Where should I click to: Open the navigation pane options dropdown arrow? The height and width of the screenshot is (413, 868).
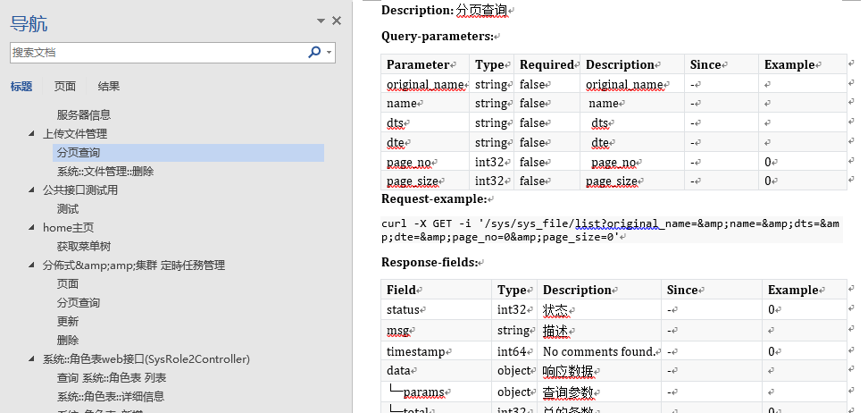321,21
